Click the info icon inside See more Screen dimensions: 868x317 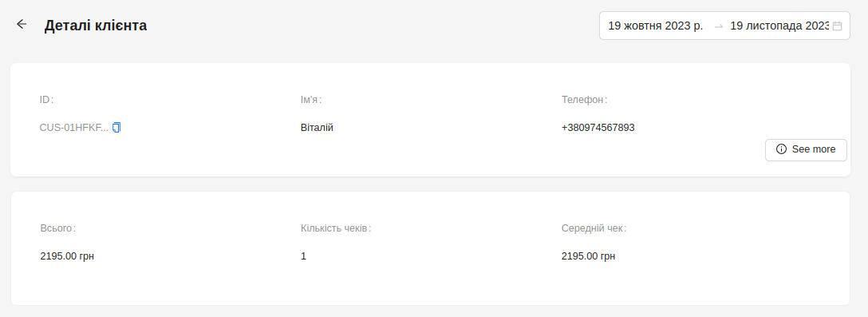click(x=781, y=149)
